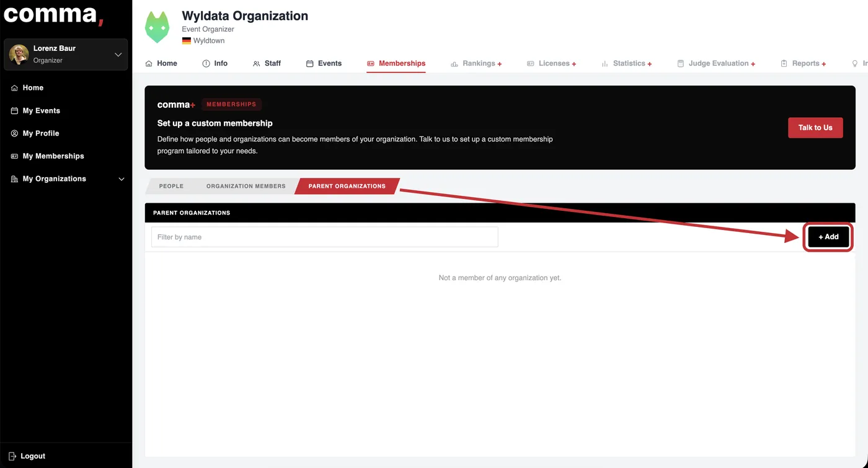Click the Logout door icon

click(12, 456)
